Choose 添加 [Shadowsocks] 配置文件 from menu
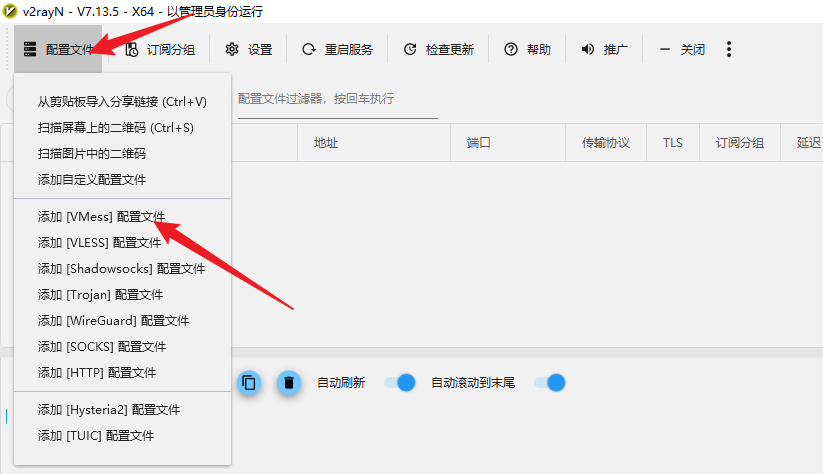 click(121, 268)
